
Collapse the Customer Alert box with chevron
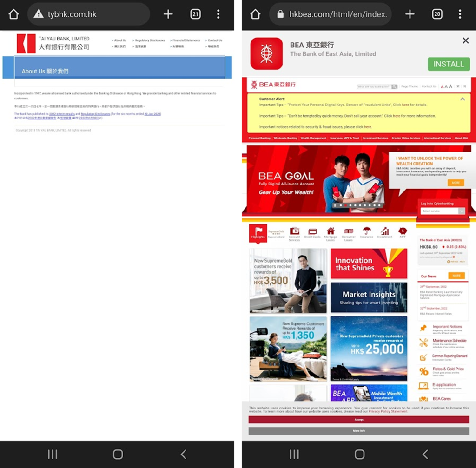click(x=463, y=99)
